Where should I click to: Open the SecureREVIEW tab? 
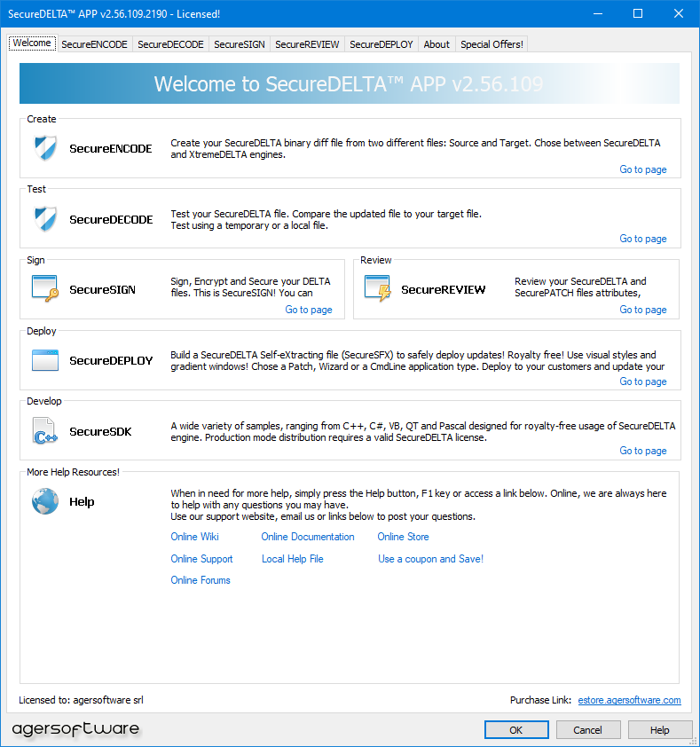[307, 44]
